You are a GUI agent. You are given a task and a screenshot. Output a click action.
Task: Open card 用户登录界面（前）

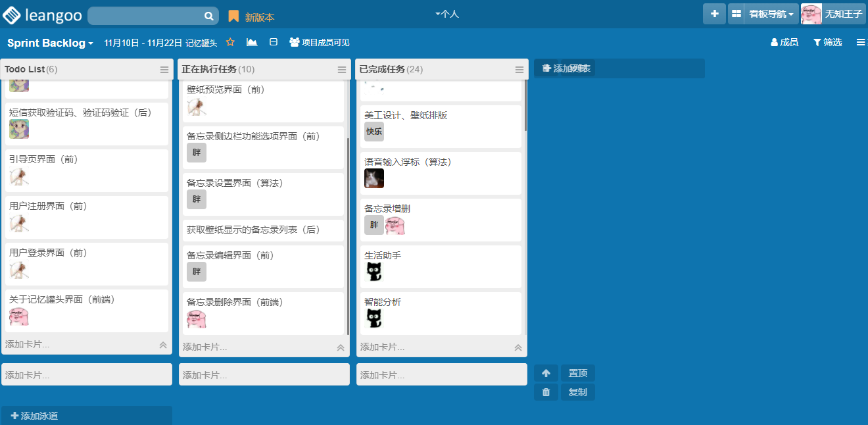pos(87,264)
